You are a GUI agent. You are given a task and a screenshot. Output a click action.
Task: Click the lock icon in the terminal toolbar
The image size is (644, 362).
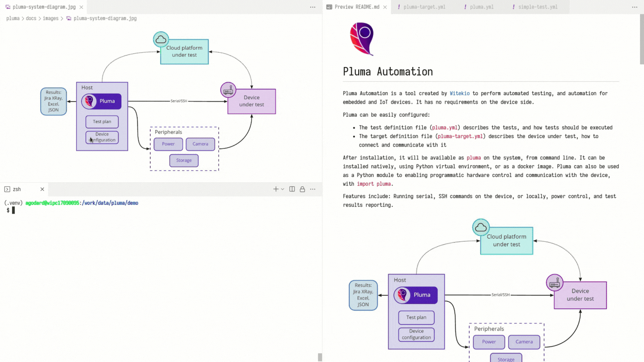[302, 189]
